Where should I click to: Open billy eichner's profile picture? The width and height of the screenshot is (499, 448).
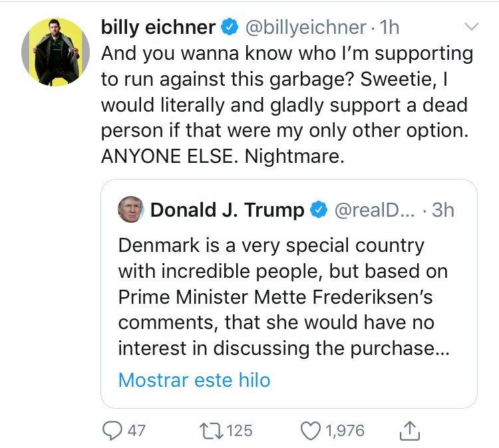tap(55, 52)
